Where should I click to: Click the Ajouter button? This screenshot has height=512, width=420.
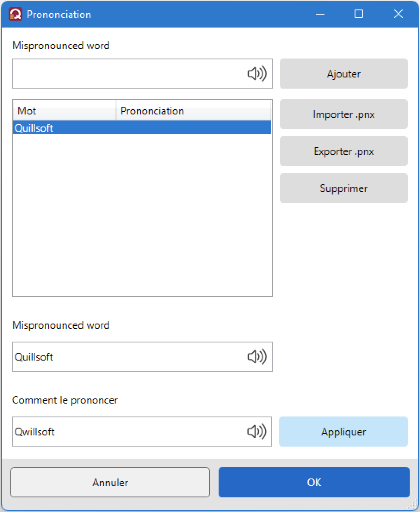tap(343, 74)
